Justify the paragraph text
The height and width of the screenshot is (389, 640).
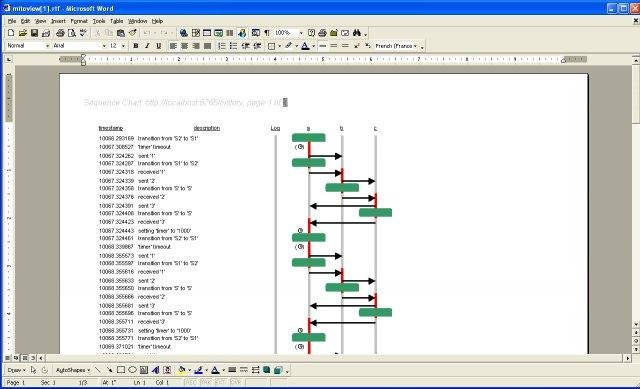click(x=207, y=46)
